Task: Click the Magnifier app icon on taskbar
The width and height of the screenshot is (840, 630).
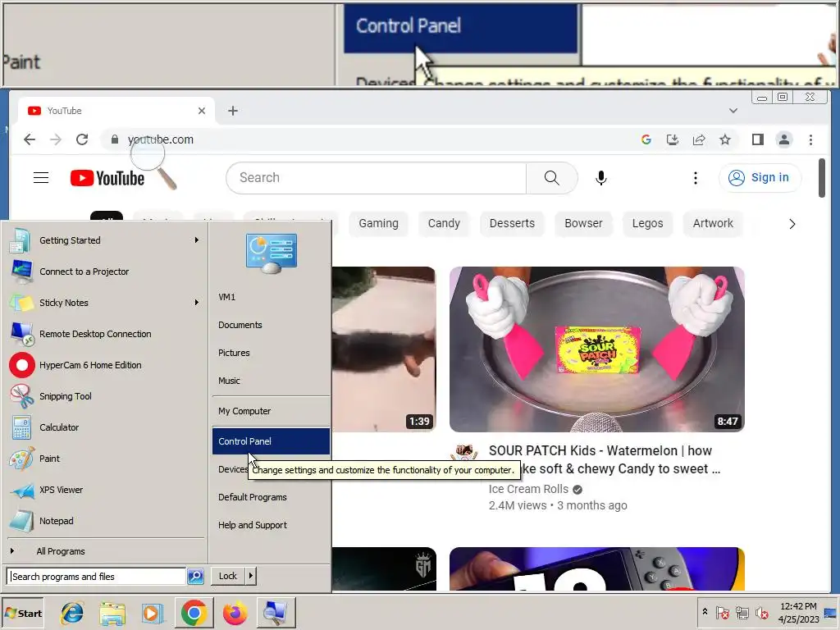Action: click(x=276, y=614)
